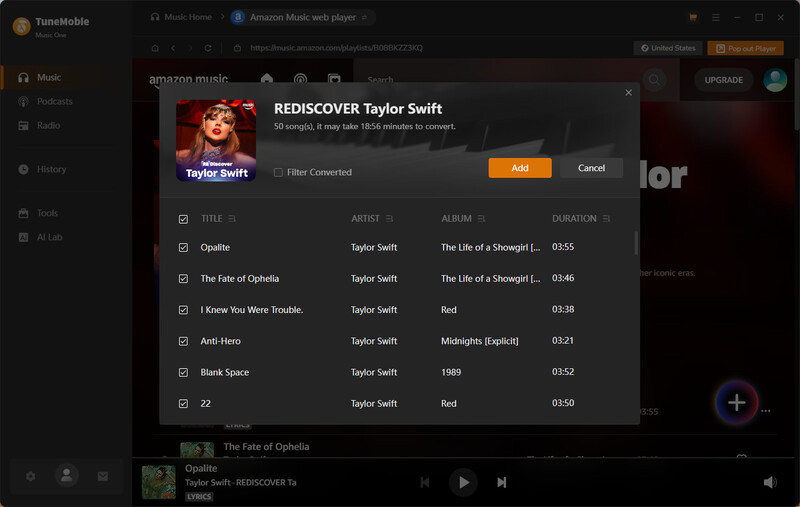Uncheck the Opalite song checkbox
Image resolution: width=800 pixels, height=507 pixels.
184,247
